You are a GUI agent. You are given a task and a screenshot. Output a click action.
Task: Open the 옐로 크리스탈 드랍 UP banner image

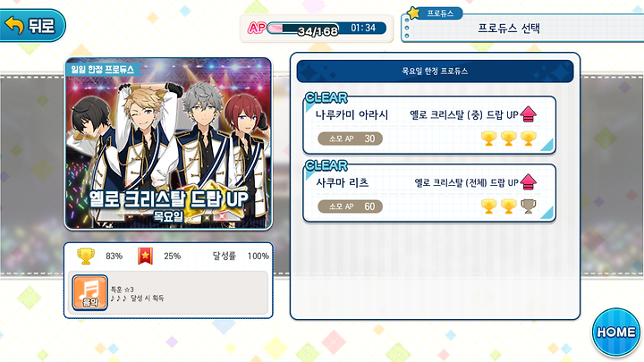point(168,144)
